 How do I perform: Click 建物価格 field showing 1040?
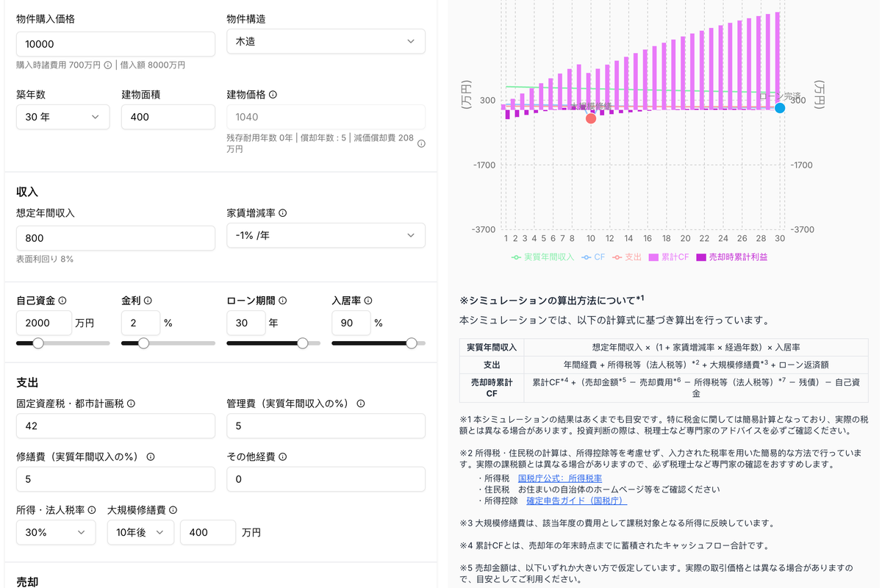coord(326,117)
